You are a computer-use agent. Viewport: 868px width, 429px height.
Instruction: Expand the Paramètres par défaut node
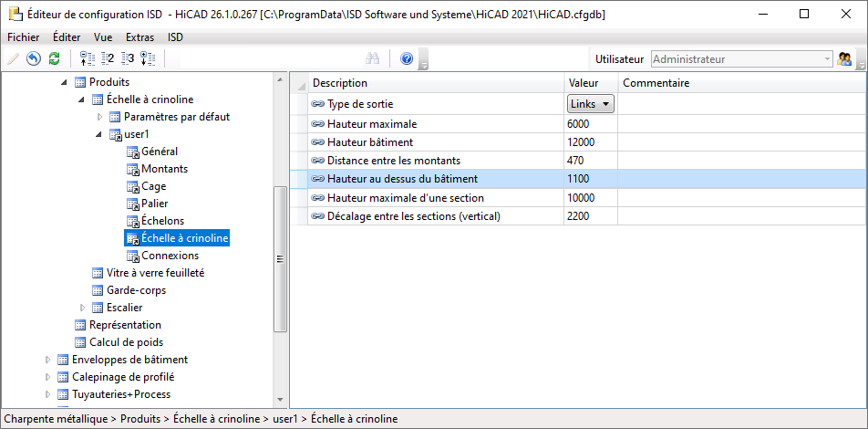[99, 117]
